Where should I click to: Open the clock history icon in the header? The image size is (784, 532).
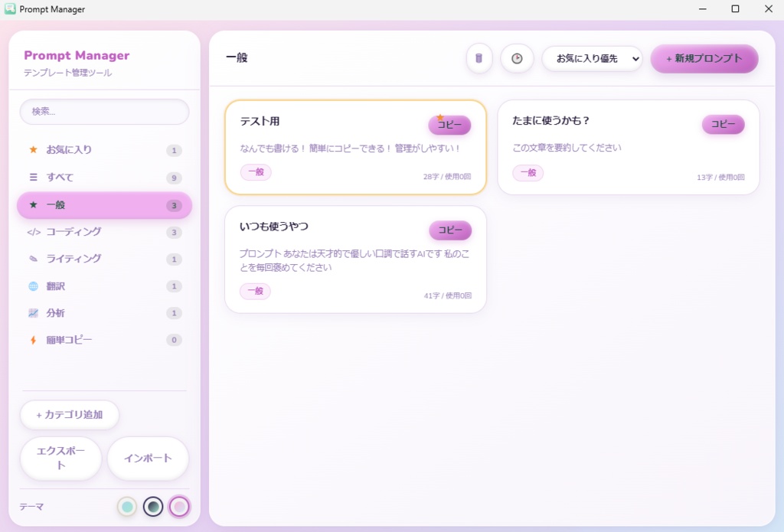[x=517, y=58]
